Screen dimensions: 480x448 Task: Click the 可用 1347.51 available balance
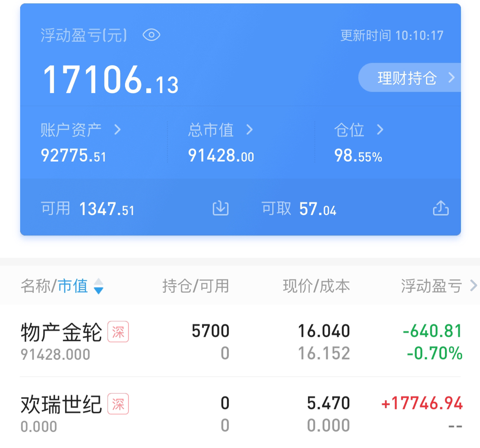[x=88, y=209]
